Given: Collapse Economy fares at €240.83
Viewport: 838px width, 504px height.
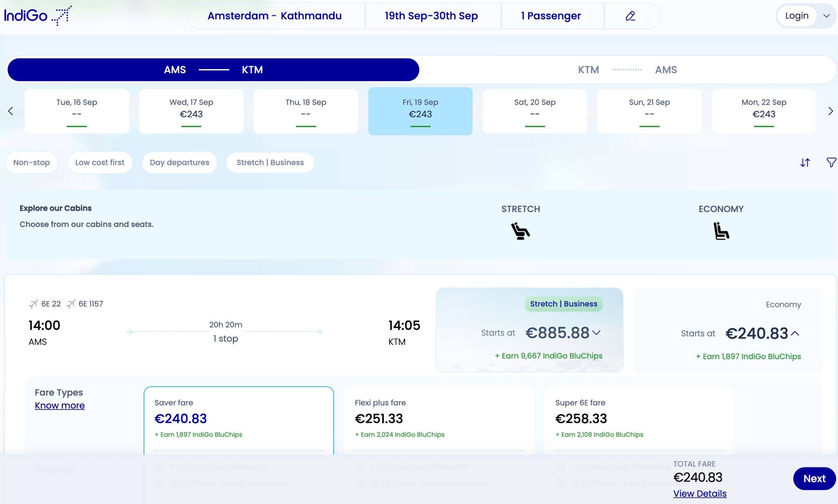Looking at the screenshot, I should click(x=795, y=334).
